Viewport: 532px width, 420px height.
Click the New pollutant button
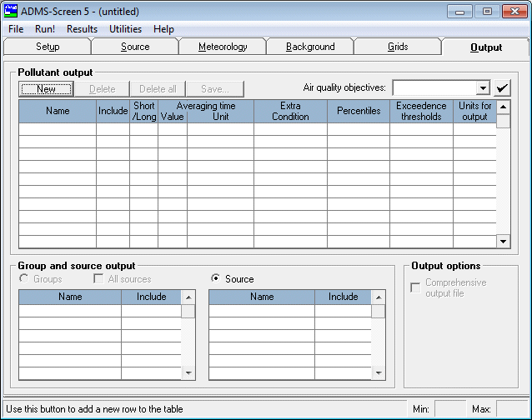click(x=46, y=89)
